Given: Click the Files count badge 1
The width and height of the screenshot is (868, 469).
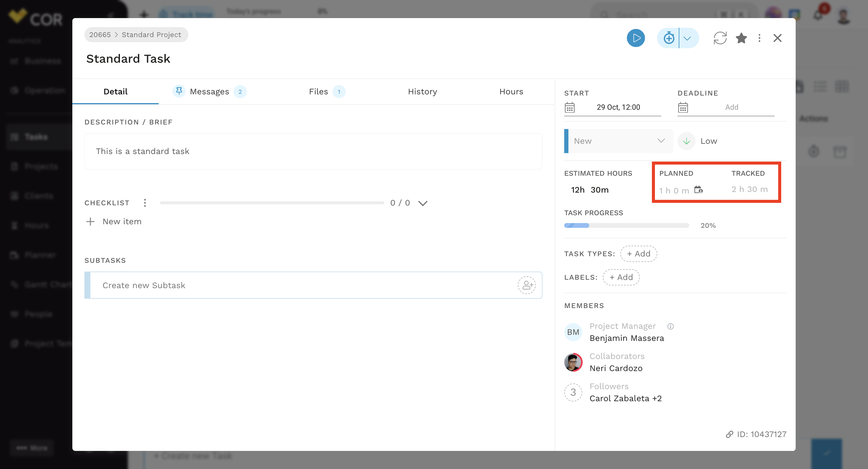Looking at the screenshot, I should click(339, 92).
